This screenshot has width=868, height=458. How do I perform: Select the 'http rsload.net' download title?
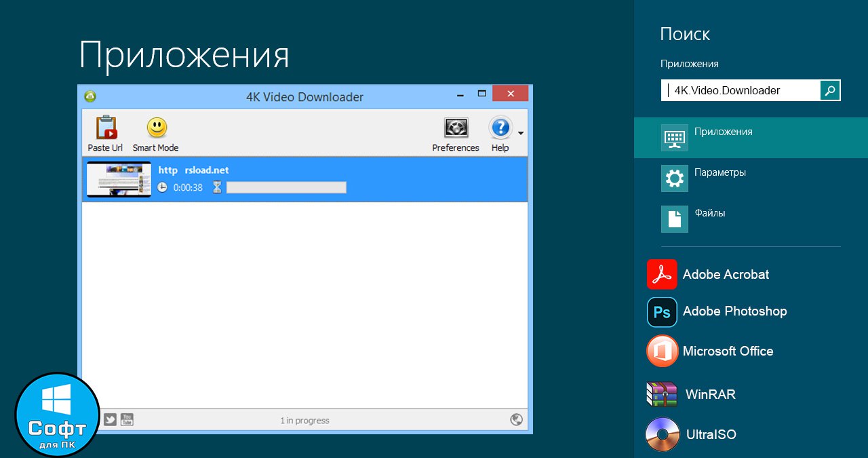click(193, 170)
